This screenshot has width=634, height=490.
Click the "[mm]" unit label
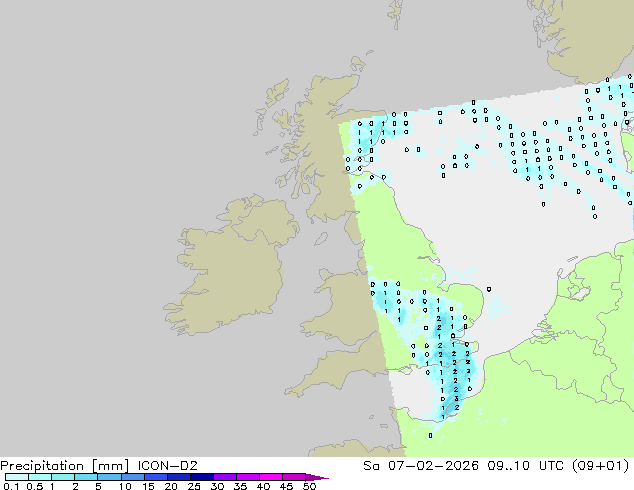(110, 466)
